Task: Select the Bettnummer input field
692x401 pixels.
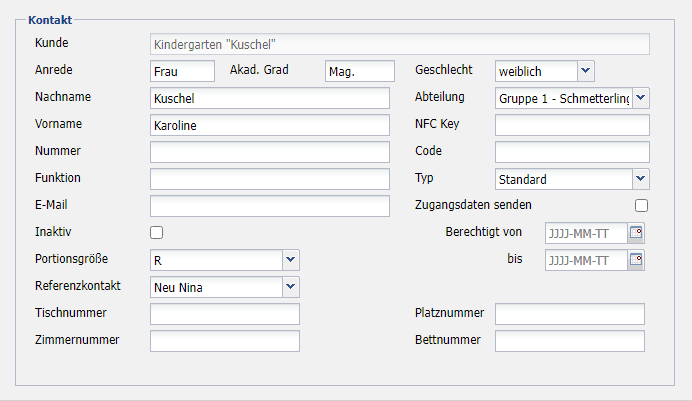Action: [x=569, y=341]
